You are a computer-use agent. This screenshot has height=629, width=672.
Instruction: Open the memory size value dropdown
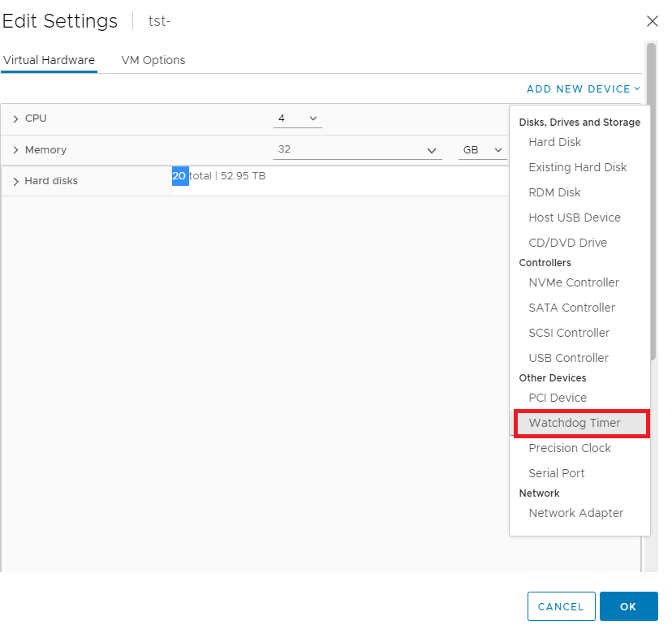[x=357, y=150]
